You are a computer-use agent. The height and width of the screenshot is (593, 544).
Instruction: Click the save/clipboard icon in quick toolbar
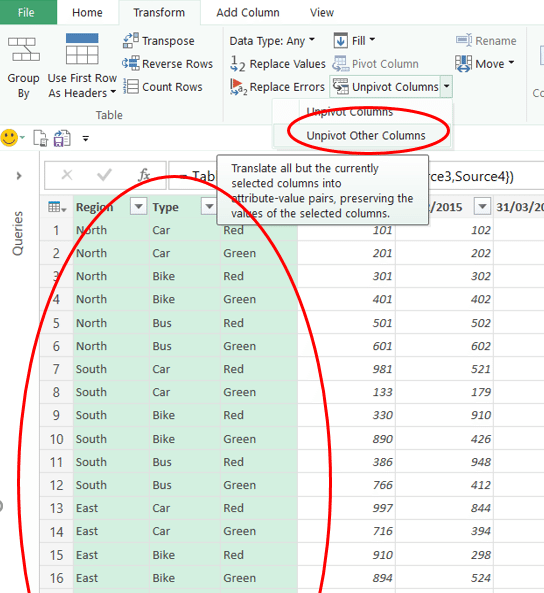62,138
